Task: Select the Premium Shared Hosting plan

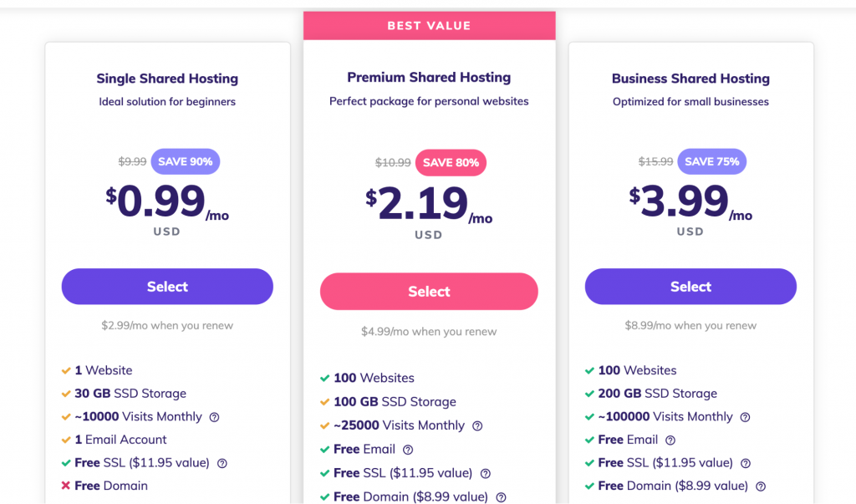Action: coord(429,292)
